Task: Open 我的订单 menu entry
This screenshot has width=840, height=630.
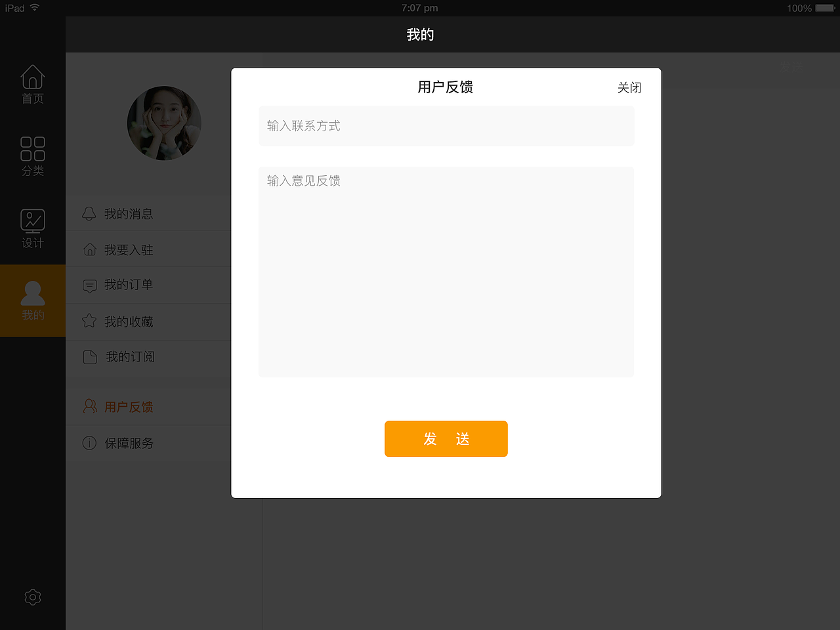Action: pos(148,285)
